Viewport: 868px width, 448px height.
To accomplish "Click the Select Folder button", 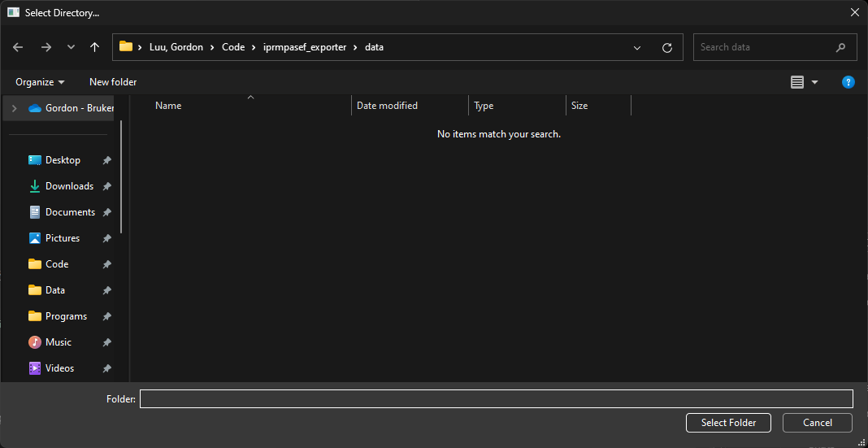I will pyautogui.click(x=728, y=423).
